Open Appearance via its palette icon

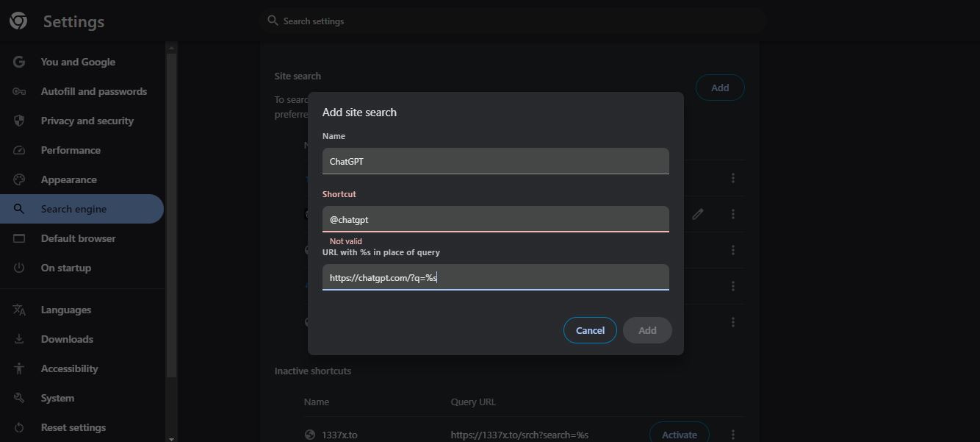point(18,179)
